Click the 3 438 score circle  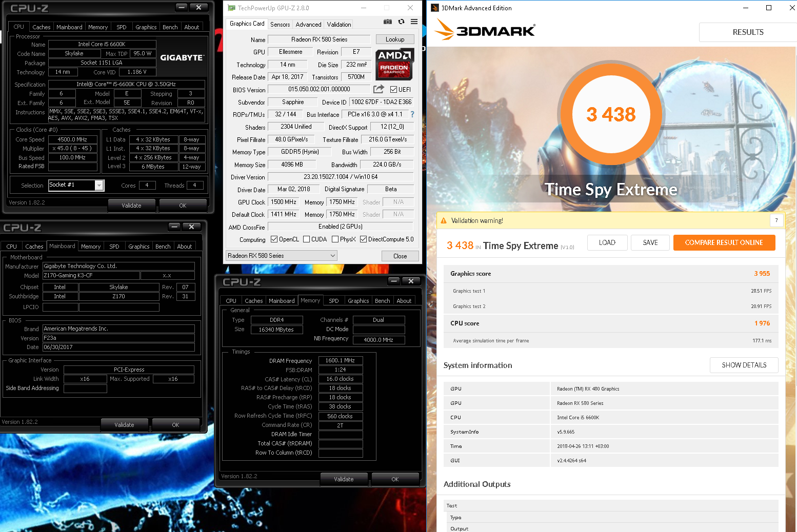pyautogui.click(x=611, y=114)
